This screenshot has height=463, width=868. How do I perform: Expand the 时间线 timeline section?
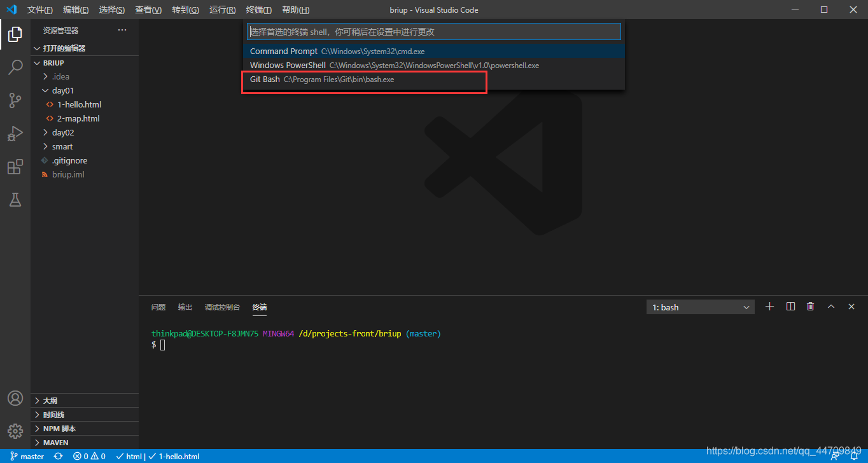tap(85, 415)
